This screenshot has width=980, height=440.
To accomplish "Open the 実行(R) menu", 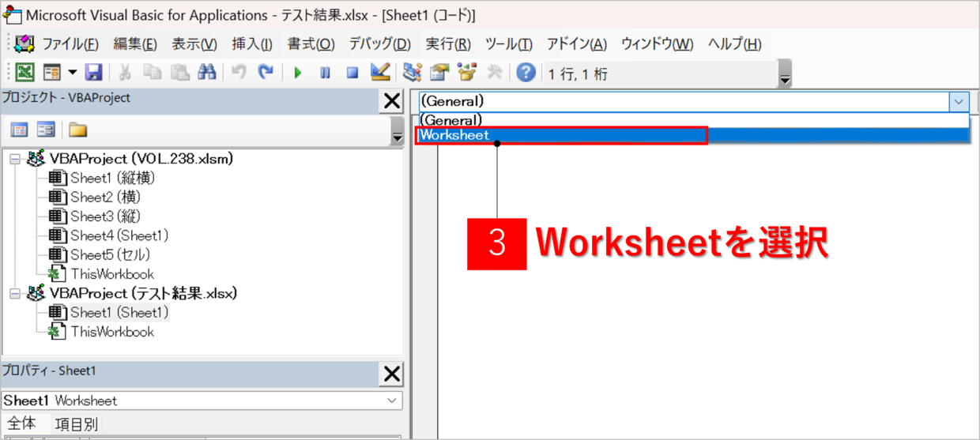I will tap(448, 44).
